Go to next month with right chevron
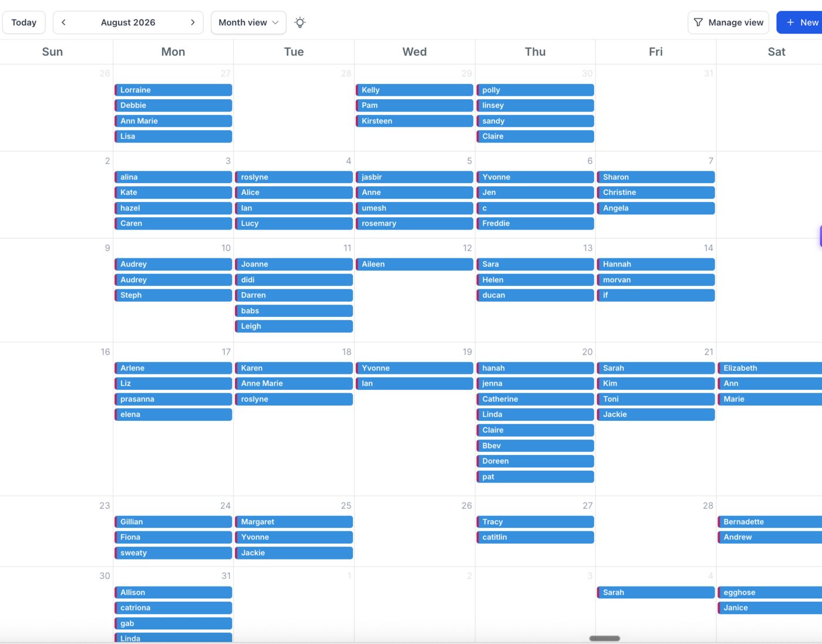The width and height of the screenshot is (822, 644). coord(193,22)
